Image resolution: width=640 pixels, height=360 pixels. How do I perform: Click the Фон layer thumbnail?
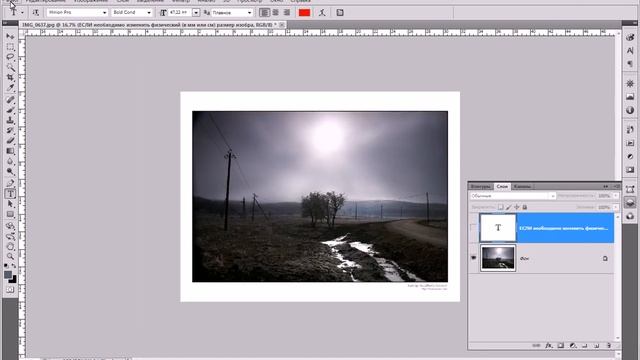pyautogui.click(x=498, y=258)
